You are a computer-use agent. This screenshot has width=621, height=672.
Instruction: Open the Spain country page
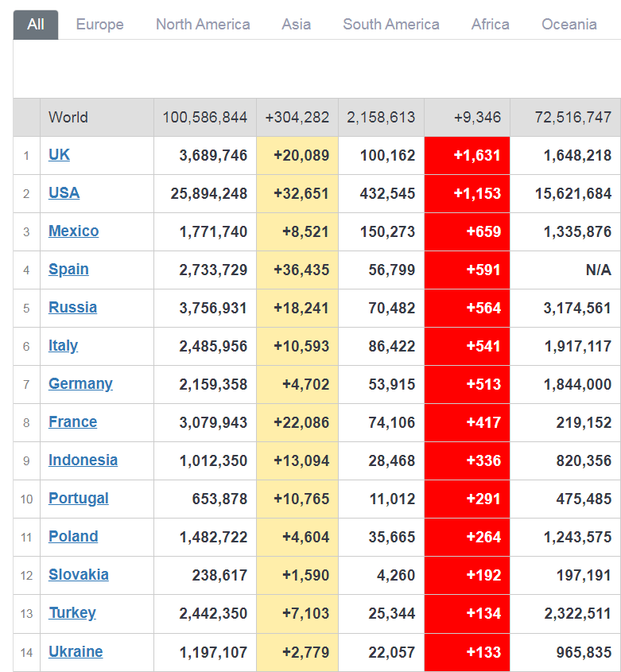68,270
